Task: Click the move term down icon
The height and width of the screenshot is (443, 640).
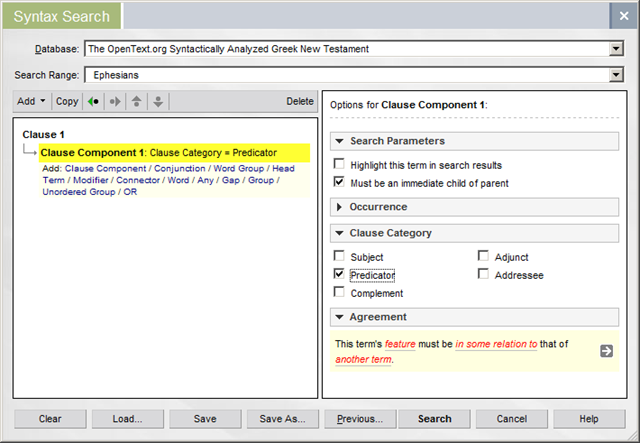Action: click(x=158, y=101)
